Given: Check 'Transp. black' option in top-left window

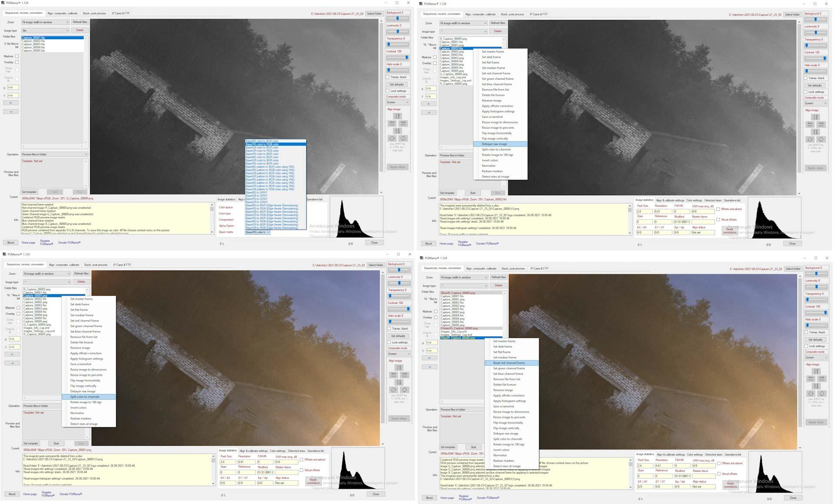Looking at the screenshot, I should click(388, 77).
